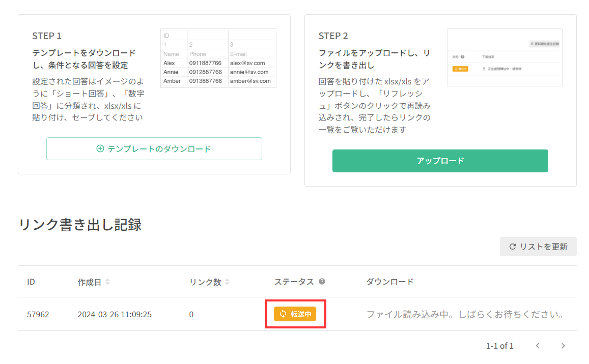Click the STEP 1 heading
This screenshot has height=364, width=589.
(x=47, y=36)
